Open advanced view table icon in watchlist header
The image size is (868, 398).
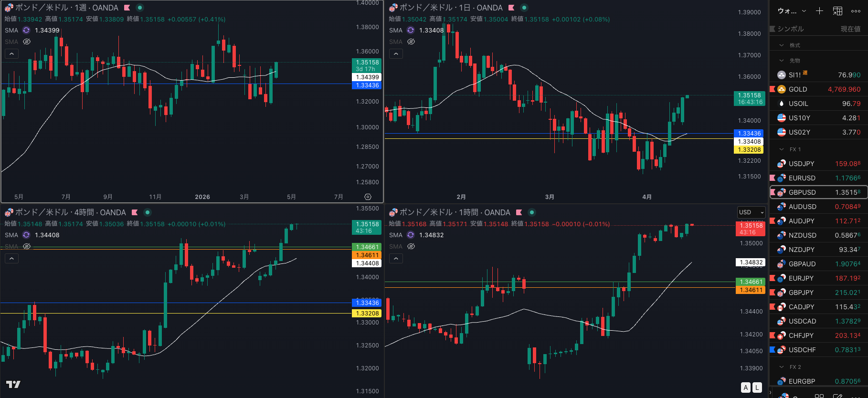837,10
